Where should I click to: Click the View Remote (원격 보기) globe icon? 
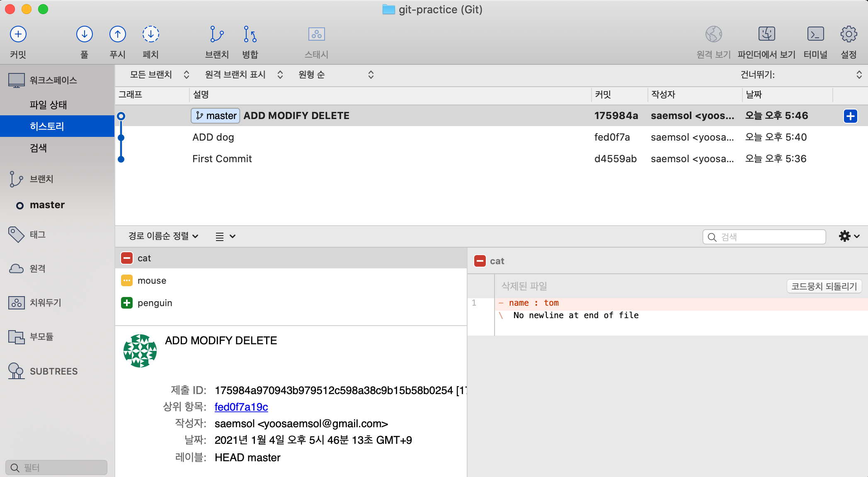coord(714,34)
